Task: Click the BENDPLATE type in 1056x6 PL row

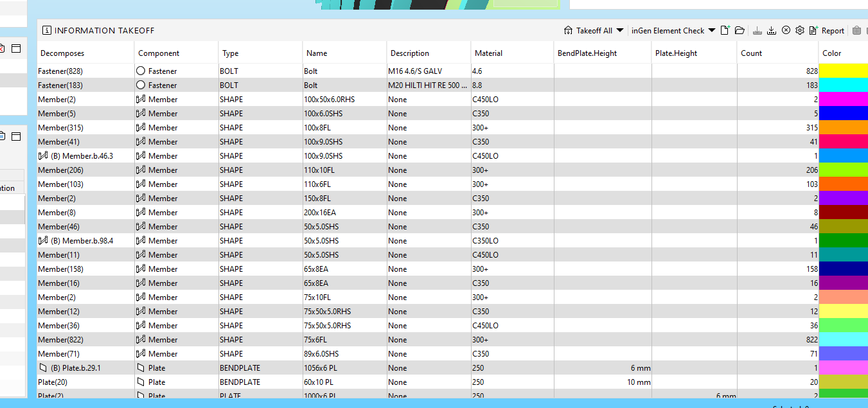Action: coord(240,368)
